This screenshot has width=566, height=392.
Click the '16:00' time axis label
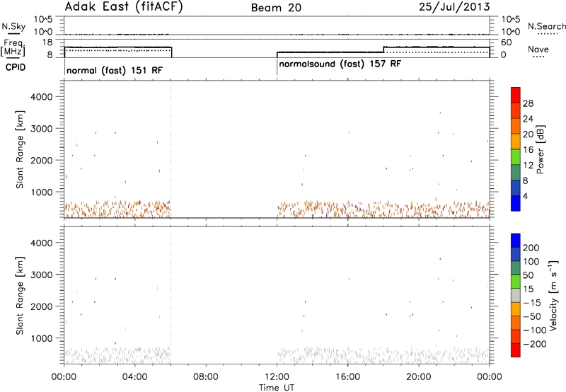click(347, 377)
